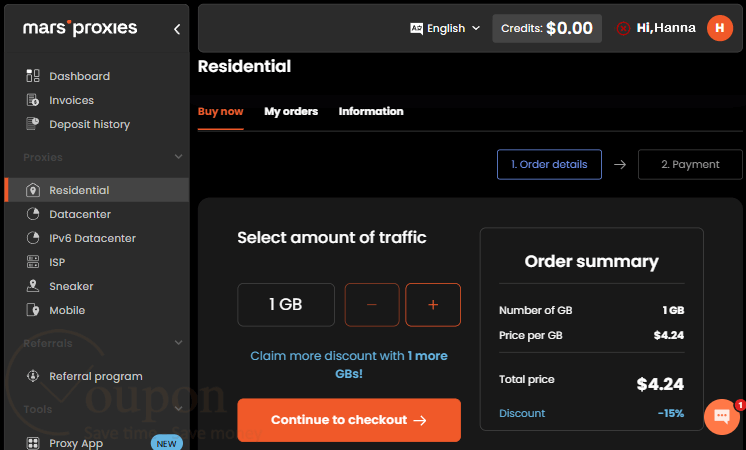Click the IPv6 Datacenter icon
Image resolution: width=746 pixels, height=450 pixels.
tap(33, 238)
